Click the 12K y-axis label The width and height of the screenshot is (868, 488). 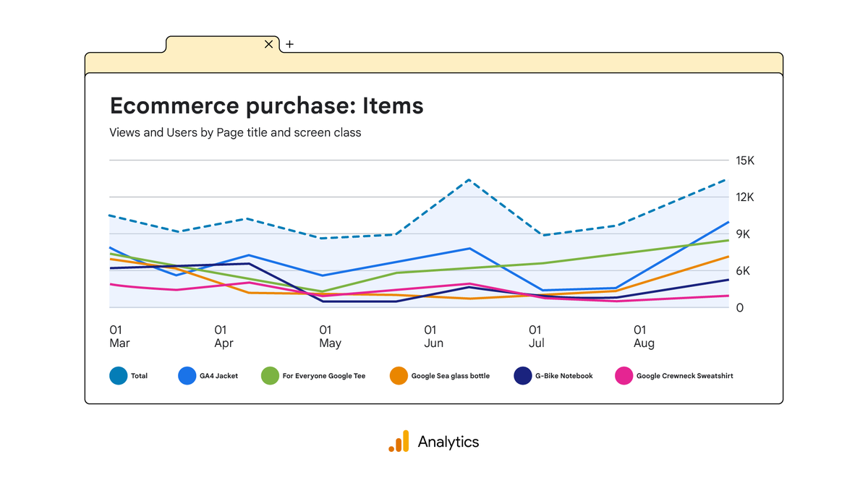click(x=744, y=197)
